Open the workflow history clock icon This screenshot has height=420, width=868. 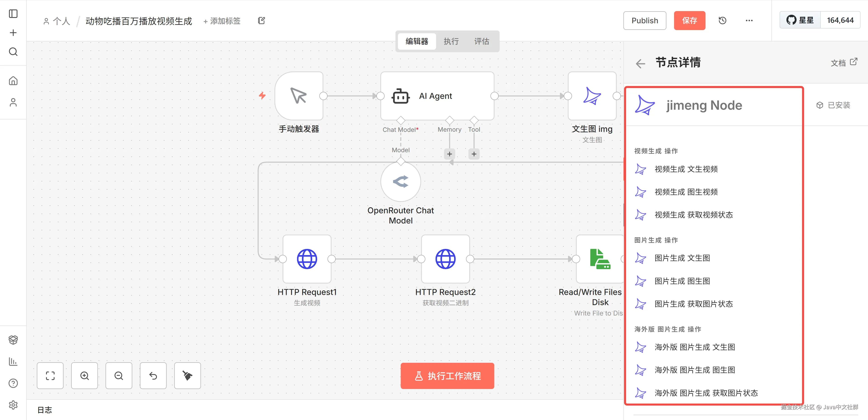pyautogui.click(x=722, y=21)
